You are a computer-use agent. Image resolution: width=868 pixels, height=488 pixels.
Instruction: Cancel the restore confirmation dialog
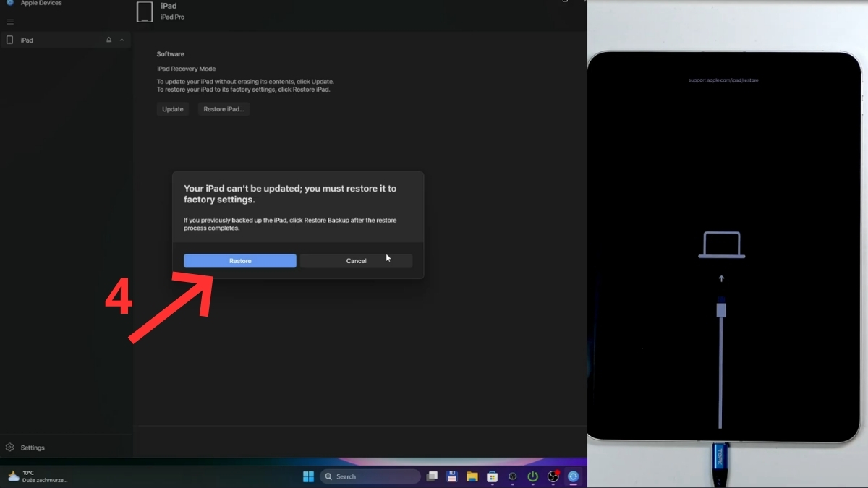pos(356,261)
